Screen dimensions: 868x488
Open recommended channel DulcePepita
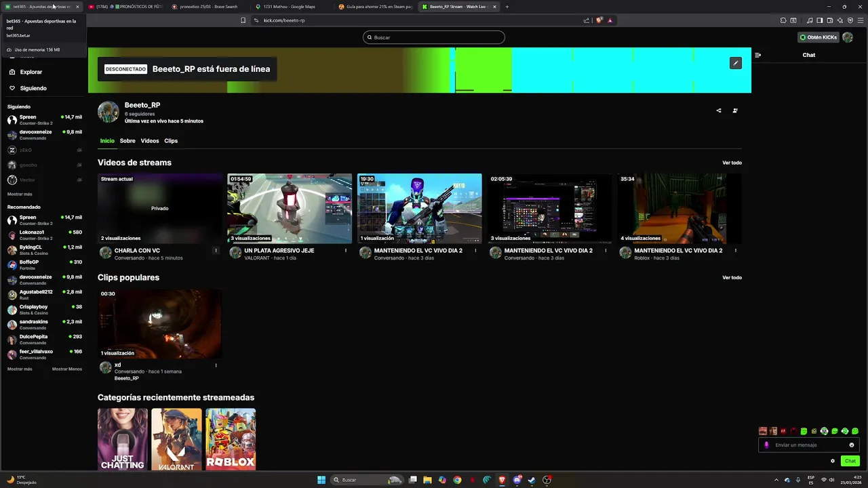coord(44,340)
